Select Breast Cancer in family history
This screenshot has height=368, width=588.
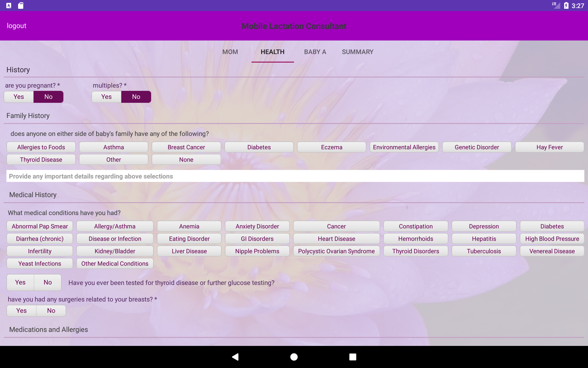click(186, 147)
